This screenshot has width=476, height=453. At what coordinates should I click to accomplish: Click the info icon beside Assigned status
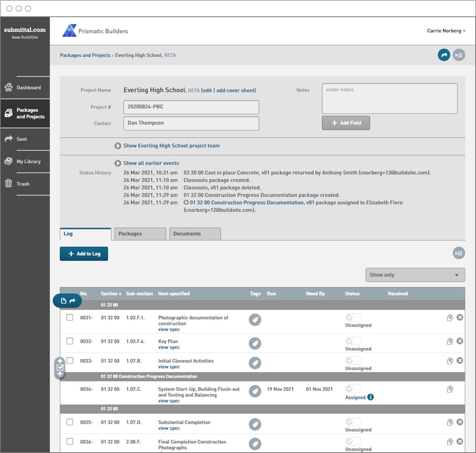[x=370, y=397]
